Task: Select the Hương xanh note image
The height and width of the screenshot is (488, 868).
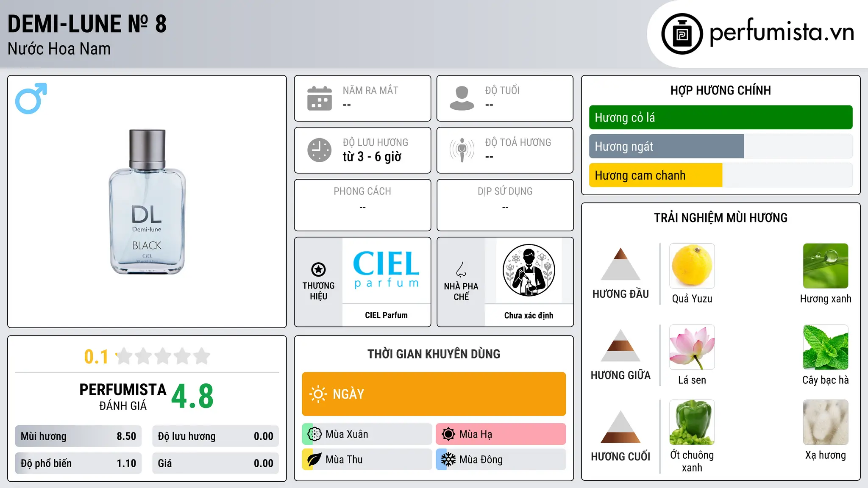Action: click(826, 266)
